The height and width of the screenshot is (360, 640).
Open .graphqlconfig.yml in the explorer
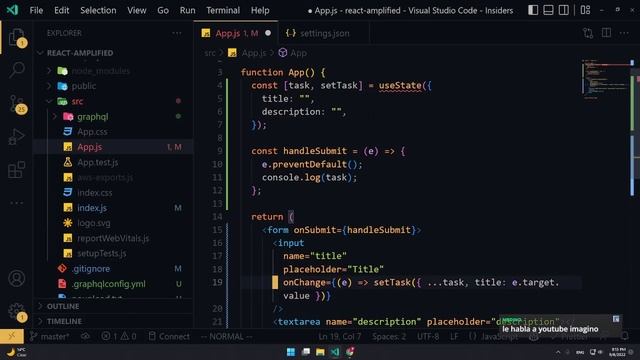[109, 284]
